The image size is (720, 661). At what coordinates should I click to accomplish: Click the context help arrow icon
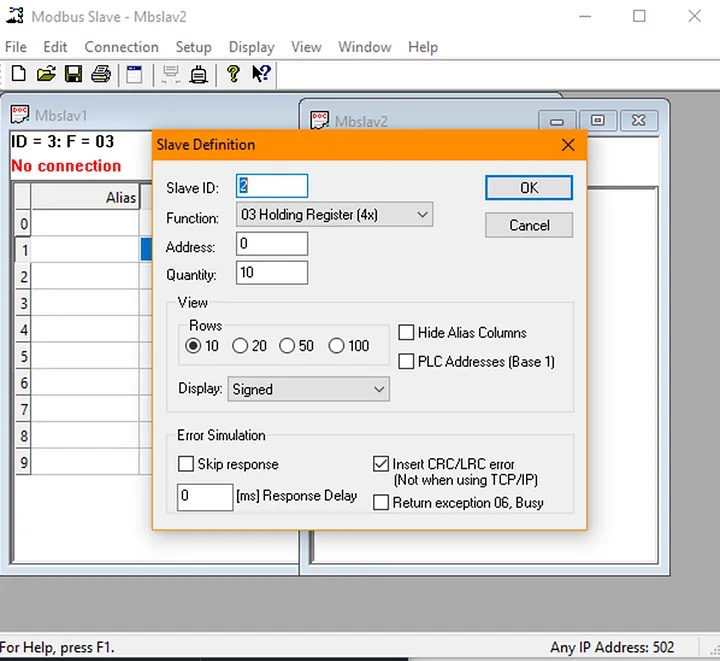click(260, 74)
